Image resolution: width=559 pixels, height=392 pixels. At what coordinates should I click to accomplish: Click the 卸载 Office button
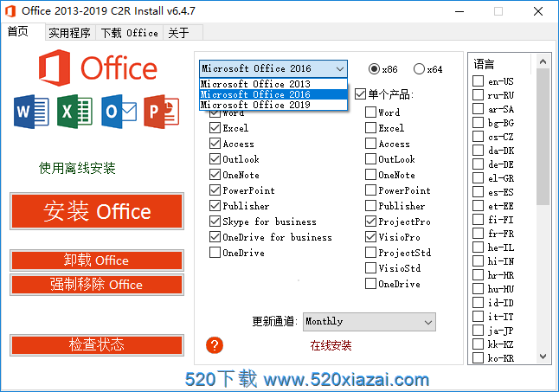[x=97, y=260]
